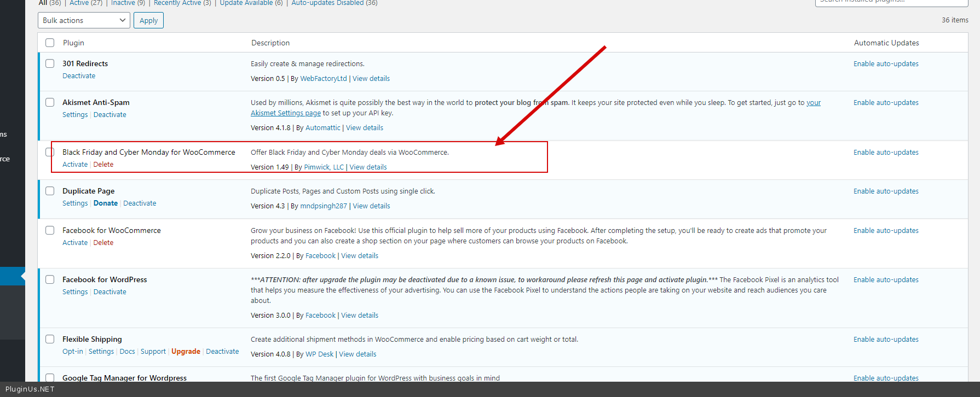This screenshot has width=980, height=397.
Task: Sort by the Plugin column header
Action: pyautogui.click(x=73, y=43)
